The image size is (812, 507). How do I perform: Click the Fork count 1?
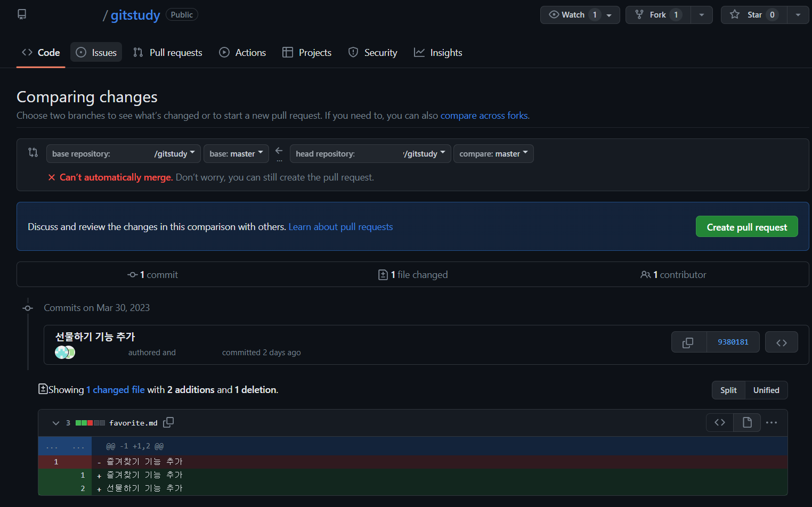pos(676,15)
